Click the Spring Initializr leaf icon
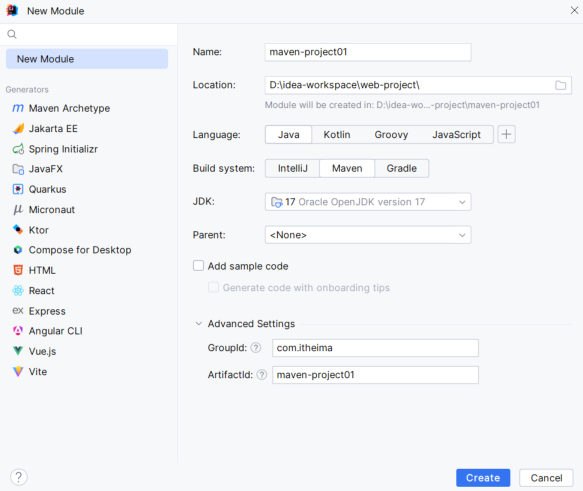 (x=18, y=149)
